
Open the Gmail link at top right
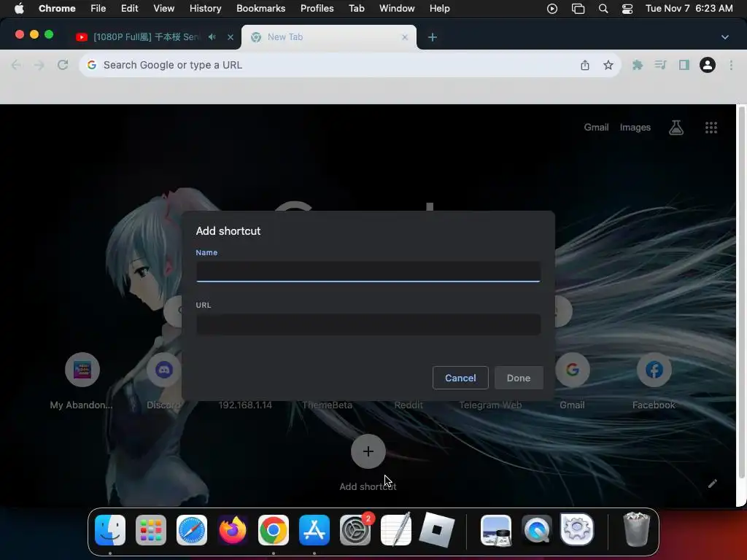click(596, 127)
